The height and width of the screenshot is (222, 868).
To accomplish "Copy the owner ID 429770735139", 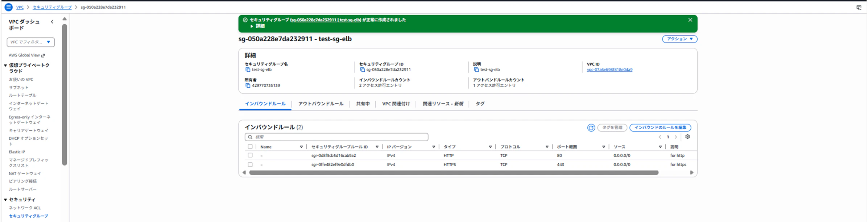I will click(x=248, y=85).
